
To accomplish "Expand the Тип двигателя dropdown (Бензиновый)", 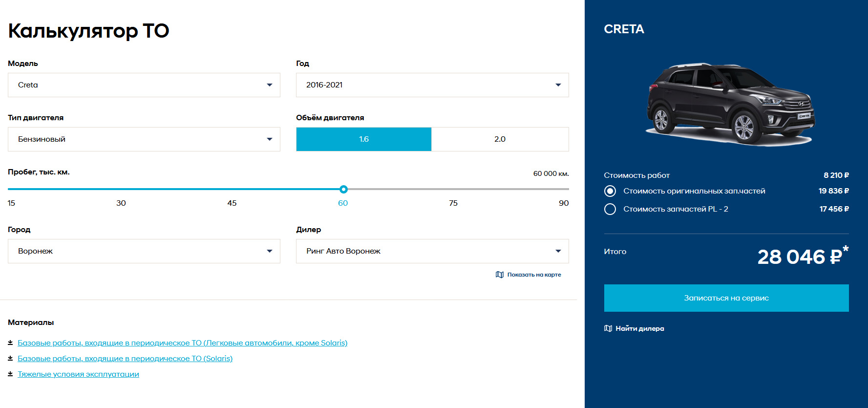I will 144,139.
